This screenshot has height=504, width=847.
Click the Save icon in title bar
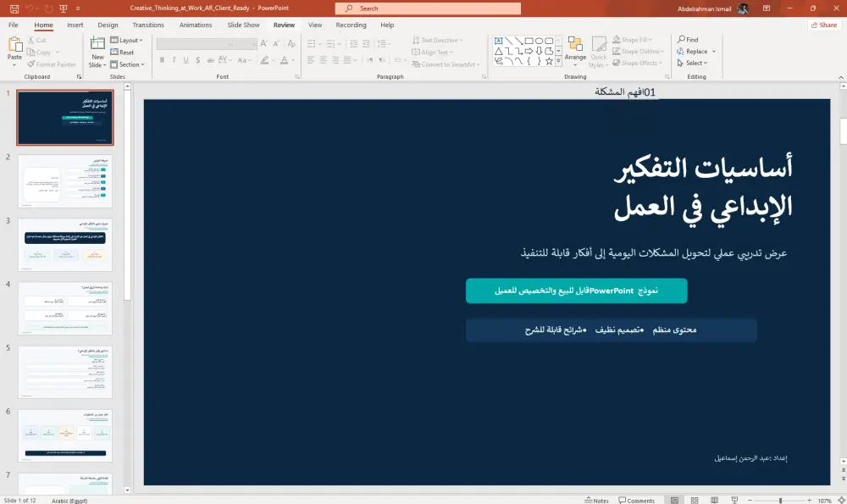14,8
